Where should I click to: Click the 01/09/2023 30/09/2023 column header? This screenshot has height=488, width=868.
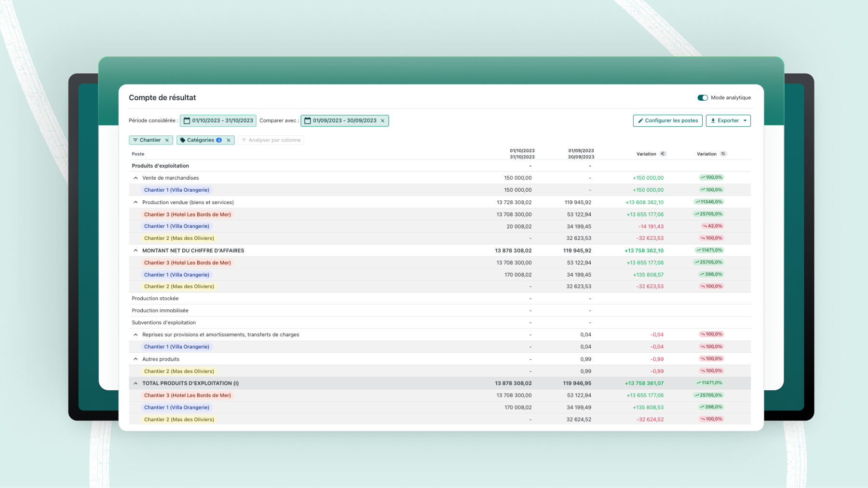[581, 154]
